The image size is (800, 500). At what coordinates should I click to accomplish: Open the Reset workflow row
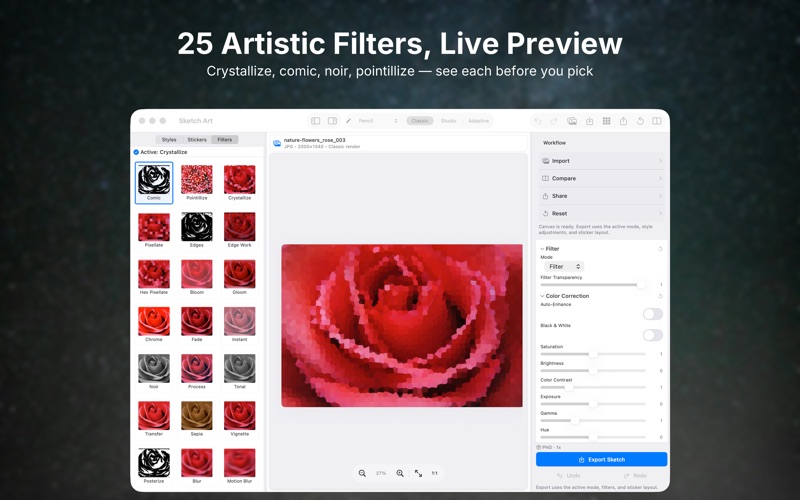[602, 214]
